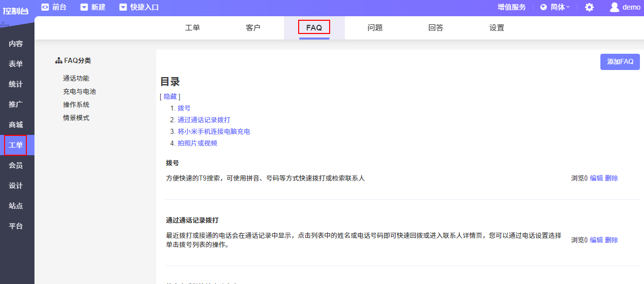Switch to the 问题 tab

click(375, 28)
